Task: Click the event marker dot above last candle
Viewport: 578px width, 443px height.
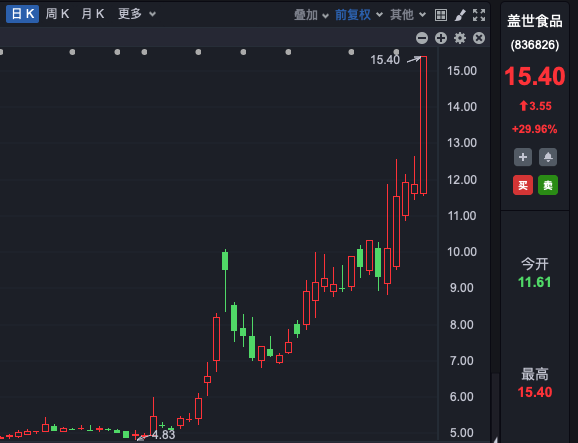Action: coord(396,52)
